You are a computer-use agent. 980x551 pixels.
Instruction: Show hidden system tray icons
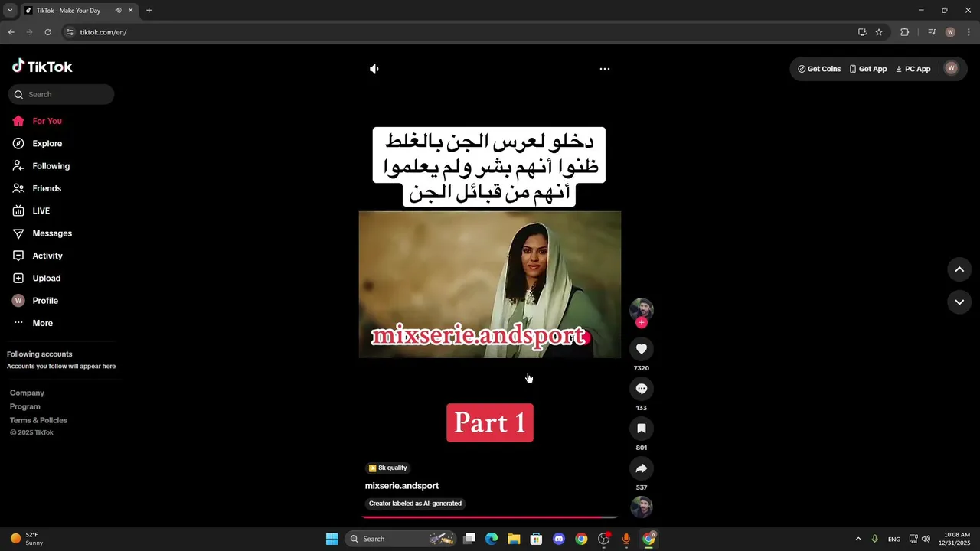[857, 539]
